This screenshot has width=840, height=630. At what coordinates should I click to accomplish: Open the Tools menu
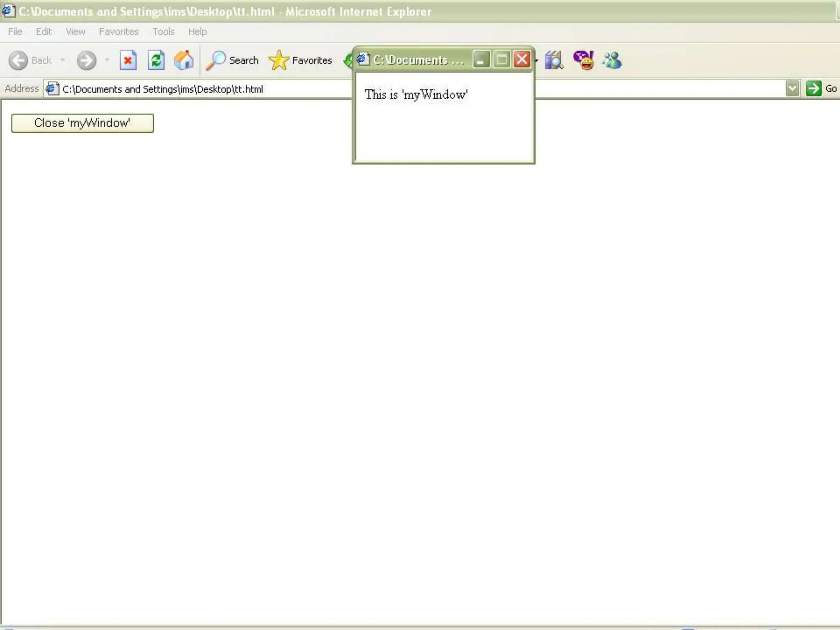(x=163, y=32)
